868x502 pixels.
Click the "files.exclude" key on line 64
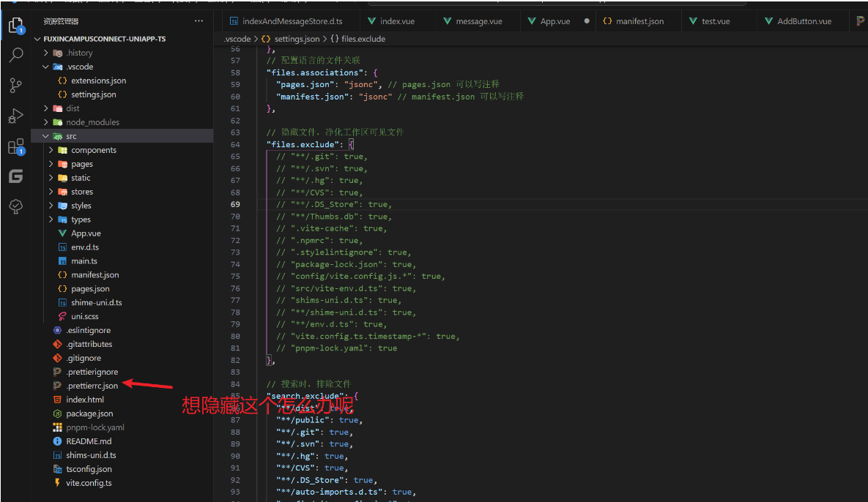pos(303,144)
